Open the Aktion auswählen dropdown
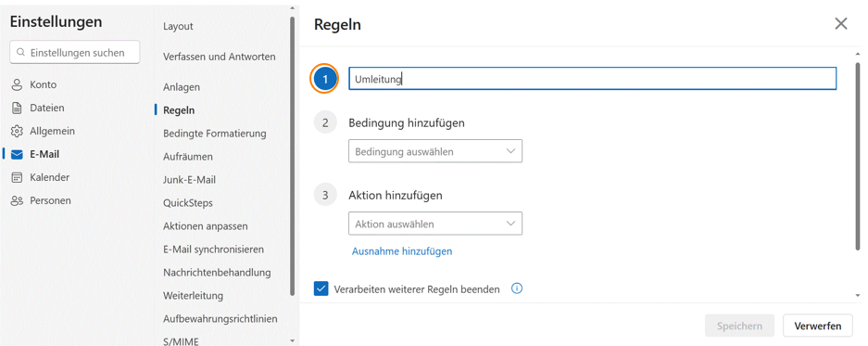Image resolution: width=868 pixels, height=346 pixels. tap(435, 224)
